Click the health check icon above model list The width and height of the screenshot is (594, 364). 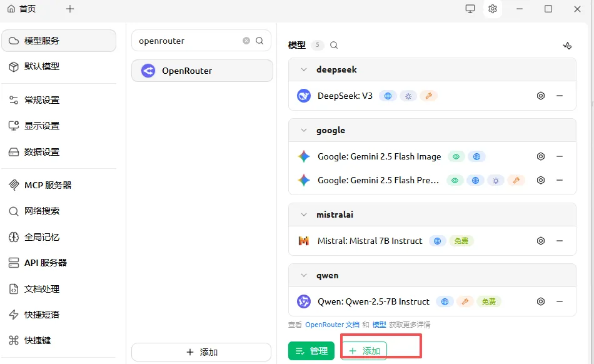click(567, 46)
